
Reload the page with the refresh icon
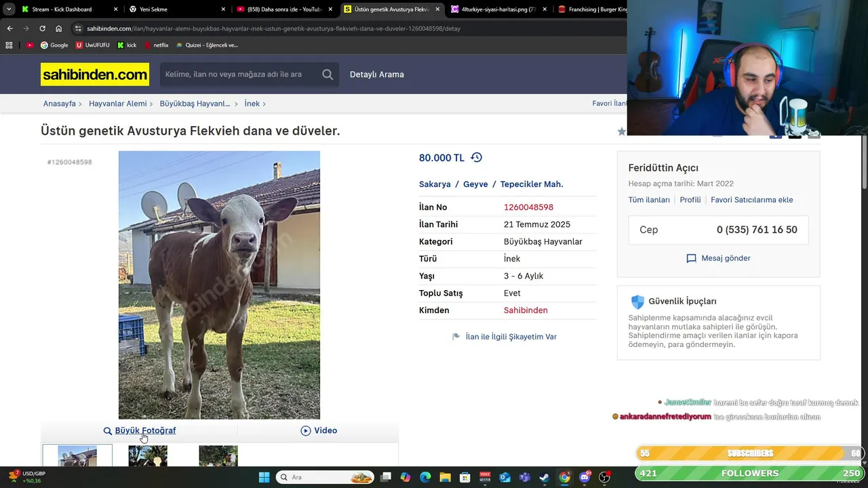pyautogui.click(x=42, y=28)
